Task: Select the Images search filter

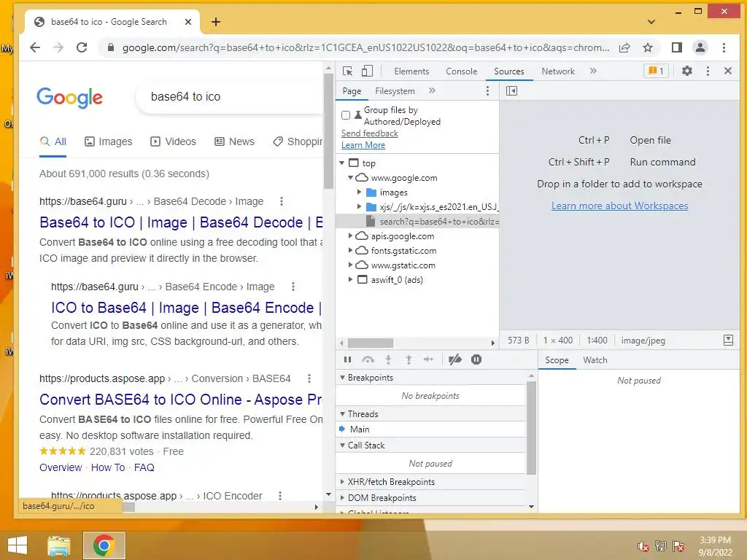Action: click(109, 141)
